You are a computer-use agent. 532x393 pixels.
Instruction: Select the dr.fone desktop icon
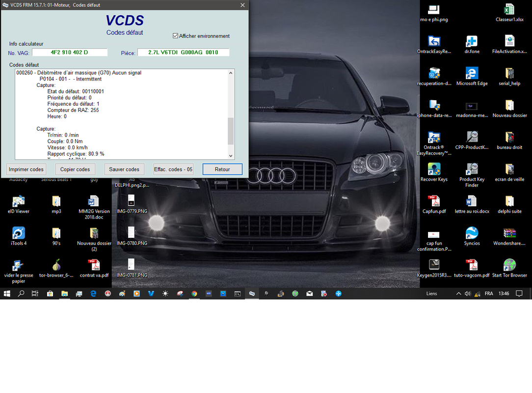[x=472, y=45]
